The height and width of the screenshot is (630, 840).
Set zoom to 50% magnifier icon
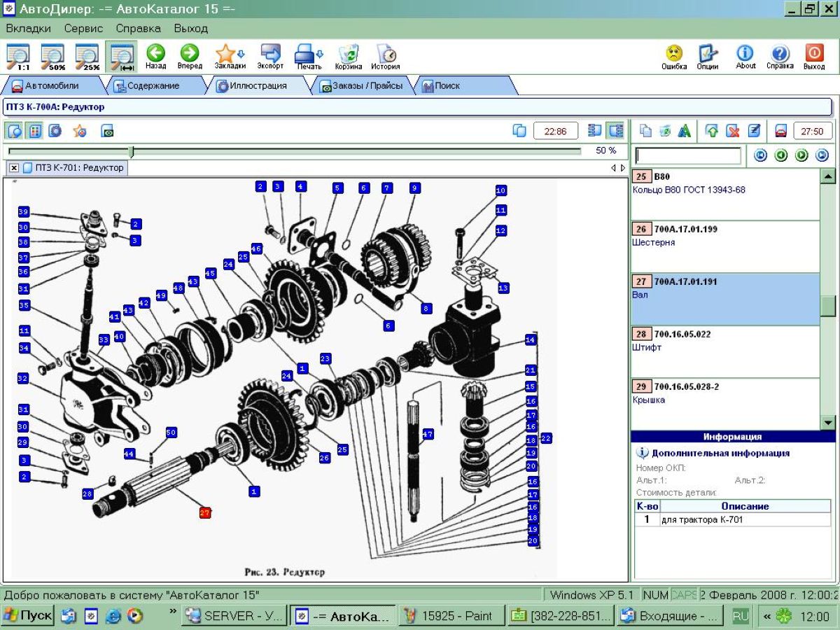click(x=53, y=57)
